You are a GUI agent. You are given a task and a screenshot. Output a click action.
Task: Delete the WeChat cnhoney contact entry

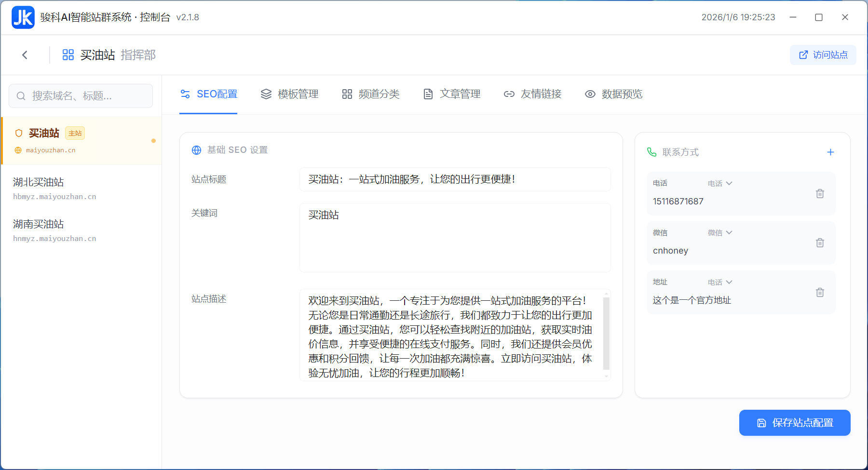point(820,242)
